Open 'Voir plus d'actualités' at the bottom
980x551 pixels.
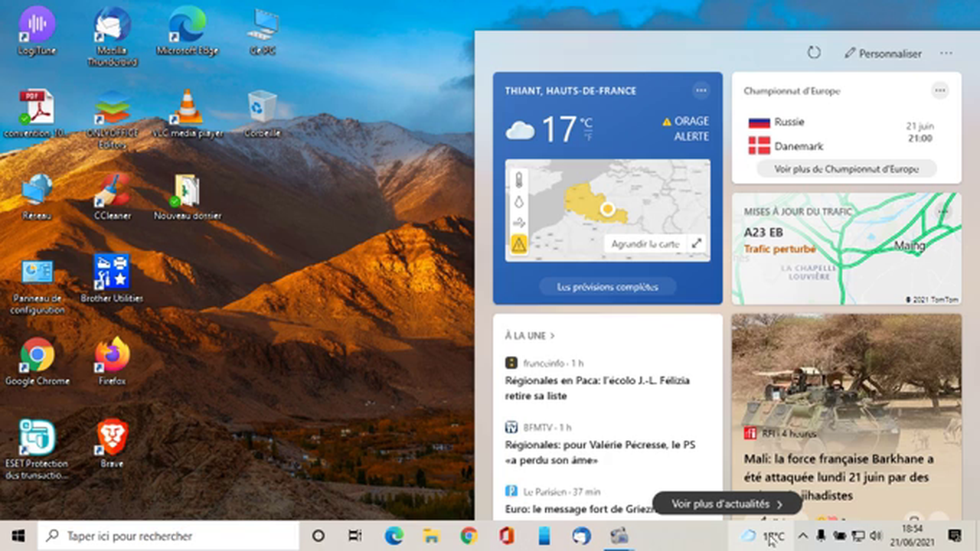(x=725, y=504)
